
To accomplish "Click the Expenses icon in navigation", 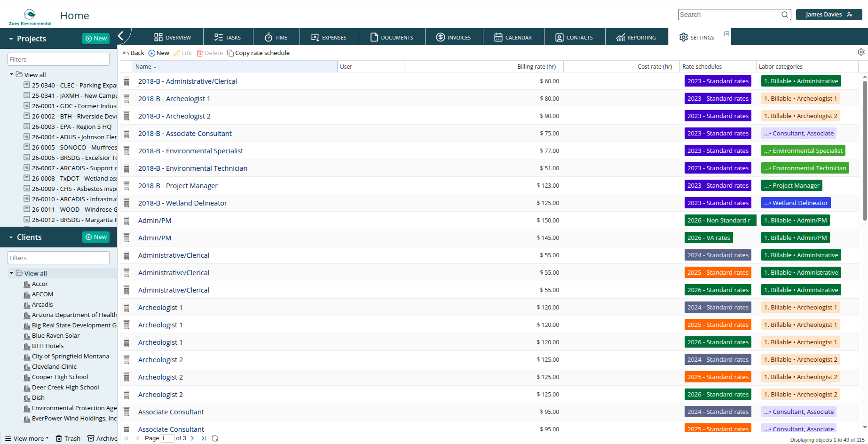I will [315, 37].
